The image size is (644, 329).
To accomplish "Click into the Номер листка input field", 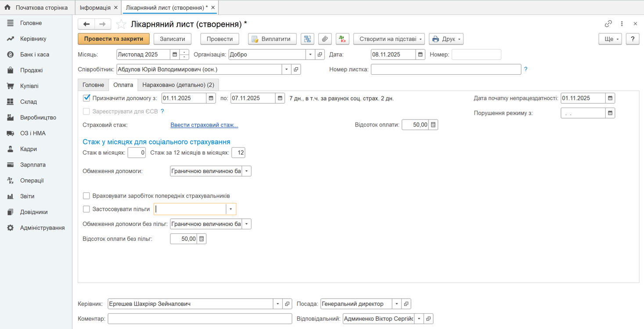I will pyautogui.click(x=446, y=69).
